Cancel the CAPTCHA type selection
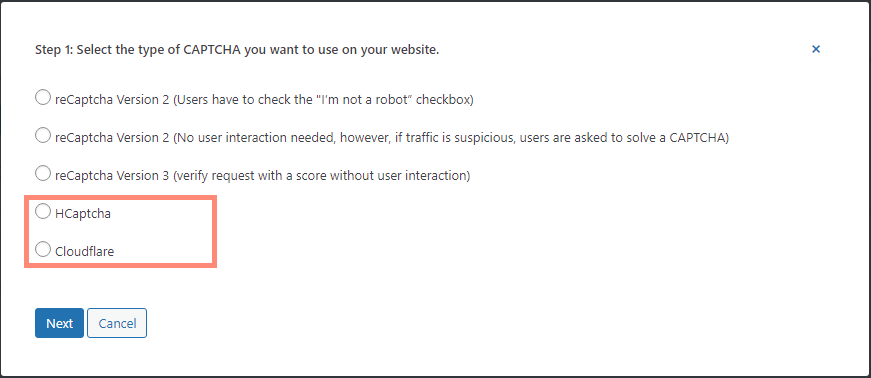Viewport: 871px width, 378px height. 117,323
